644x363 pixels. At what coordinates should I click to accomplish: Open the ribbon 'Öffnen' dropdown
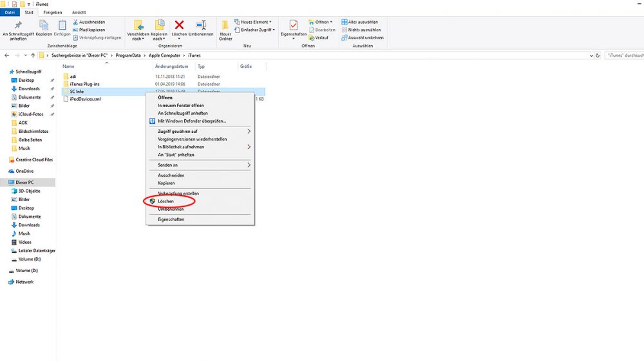[320, 22]
